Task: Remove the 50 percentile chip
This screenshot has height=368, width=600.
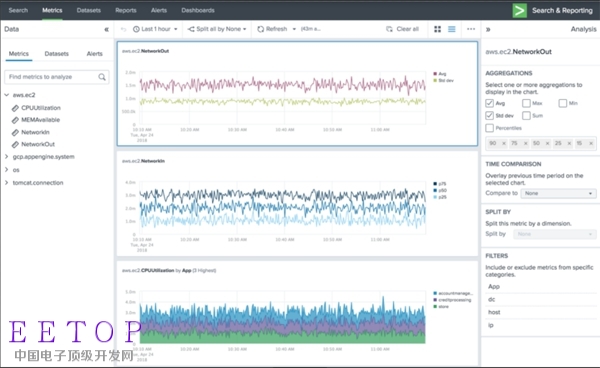Action: [x=547, y=143]
